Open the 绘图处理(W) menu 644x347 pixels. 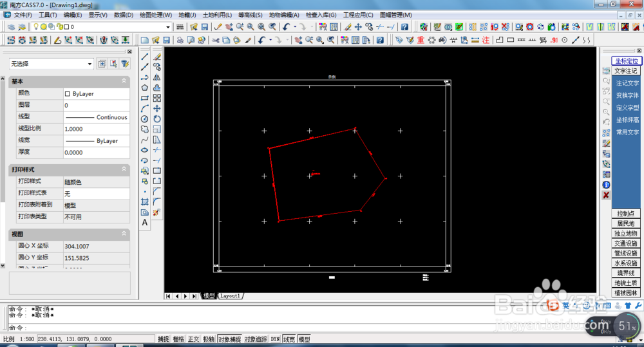click(156, 15)
